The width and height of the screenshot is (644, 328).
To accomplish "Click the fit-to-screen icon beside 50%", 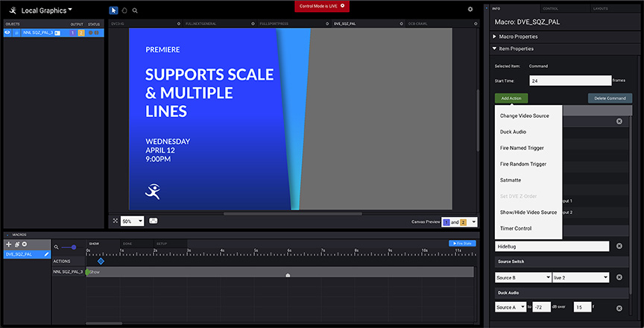I will (x=115, y=221).
